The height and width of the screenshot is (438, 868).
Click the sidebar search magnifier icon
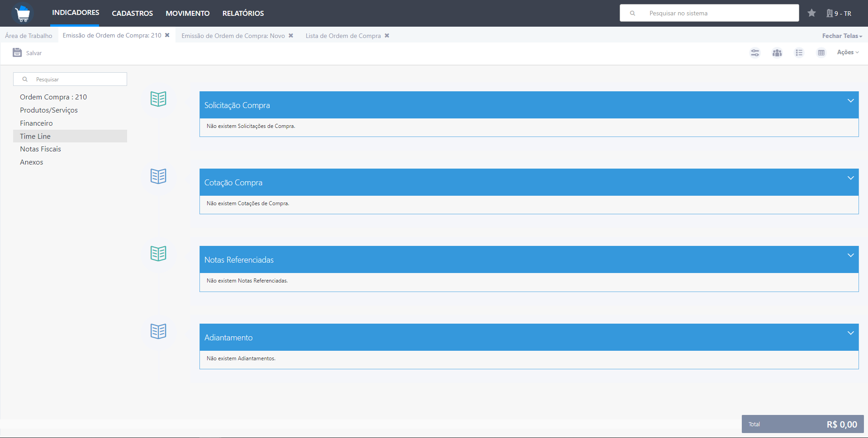[x=25, y=79]
